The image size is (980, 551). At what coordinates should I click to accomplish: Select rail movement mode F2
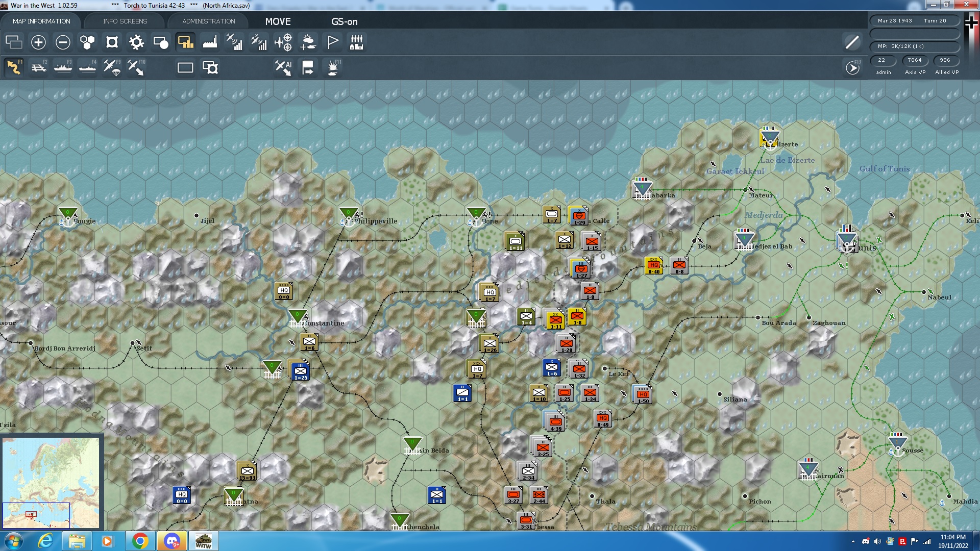39,67
